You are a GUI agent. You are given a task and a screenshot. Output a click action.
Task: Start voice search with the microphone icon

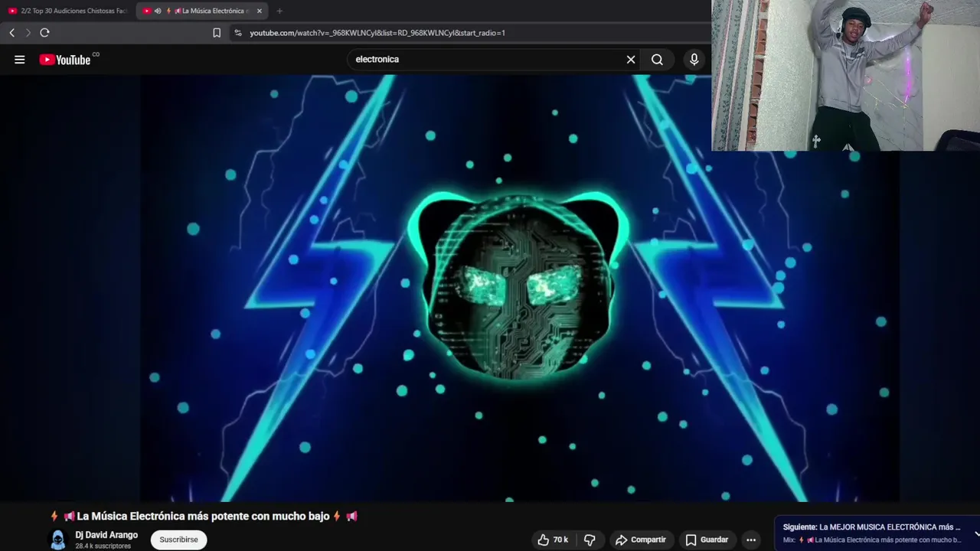click(694, 60)
